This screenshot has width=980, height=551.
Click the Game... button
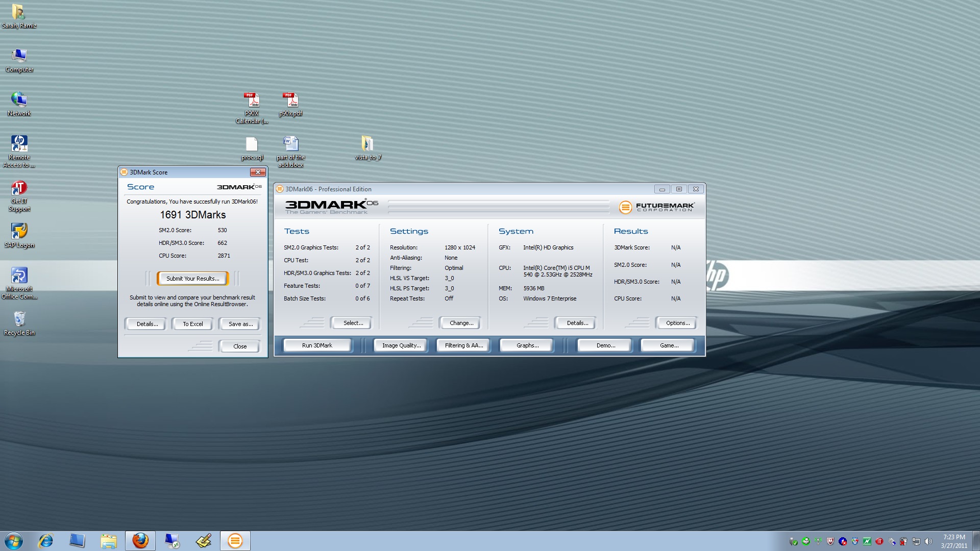[669, 345]
